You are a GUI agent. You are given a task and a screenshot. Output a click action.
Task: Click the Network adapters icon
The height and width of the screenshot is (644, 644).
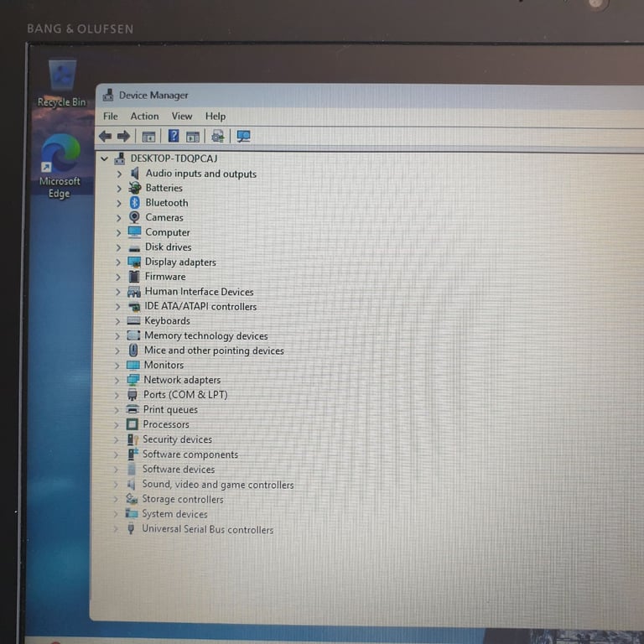[132, 380]
